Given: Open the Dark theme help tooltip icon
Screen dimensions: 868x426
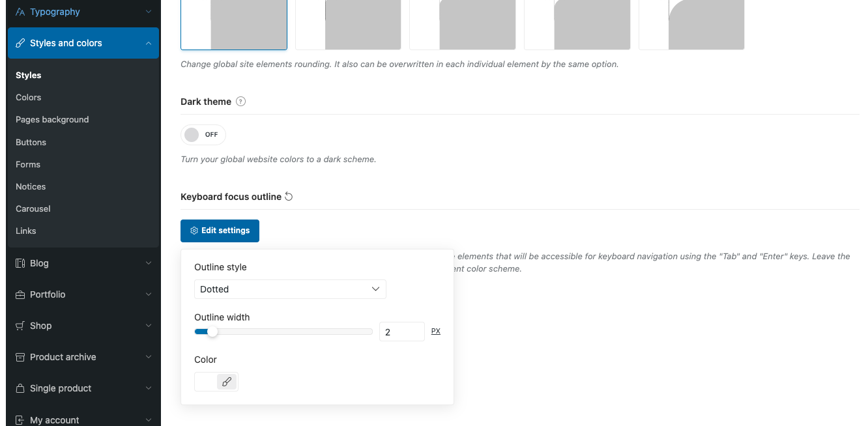Looking at the screenshot, I should pyautogui.click(x=240, y=102).
